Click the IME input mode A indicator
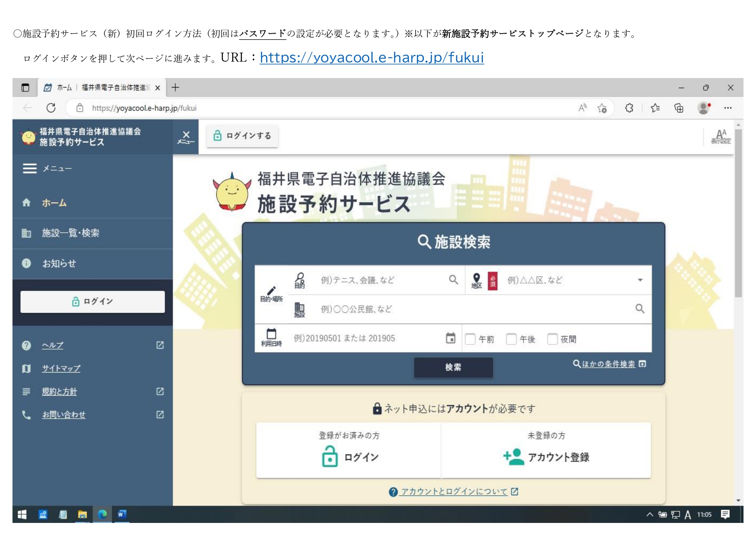 pyautogui.click(x=688, y=515)
